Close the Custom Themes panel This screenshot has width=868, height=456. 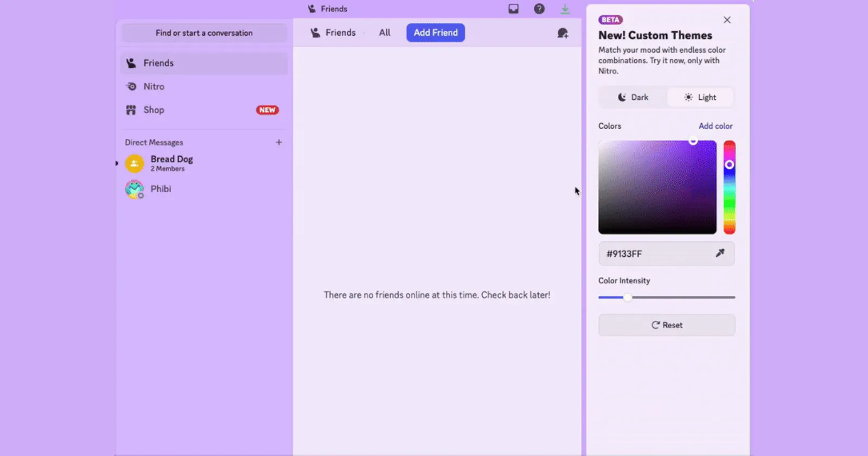727,20
